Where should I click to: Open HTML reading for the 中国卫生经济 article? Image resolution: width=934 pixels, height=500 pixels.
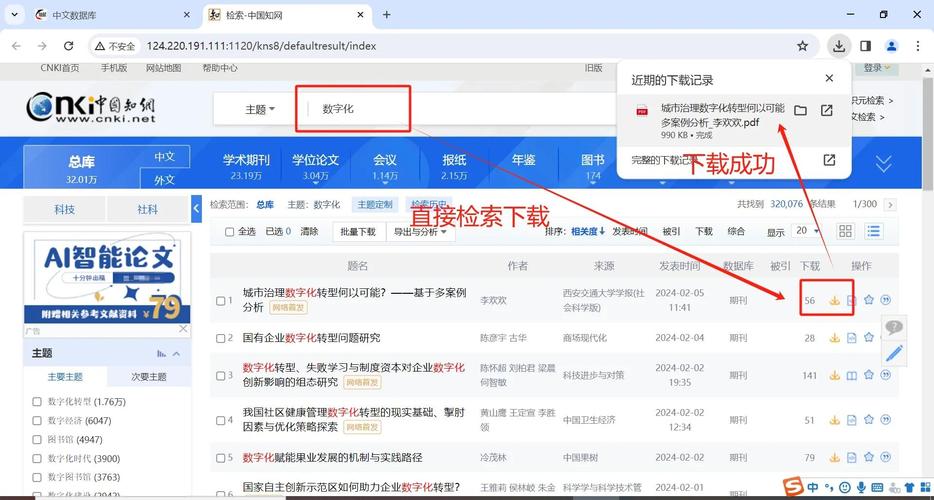pos(852,420)
